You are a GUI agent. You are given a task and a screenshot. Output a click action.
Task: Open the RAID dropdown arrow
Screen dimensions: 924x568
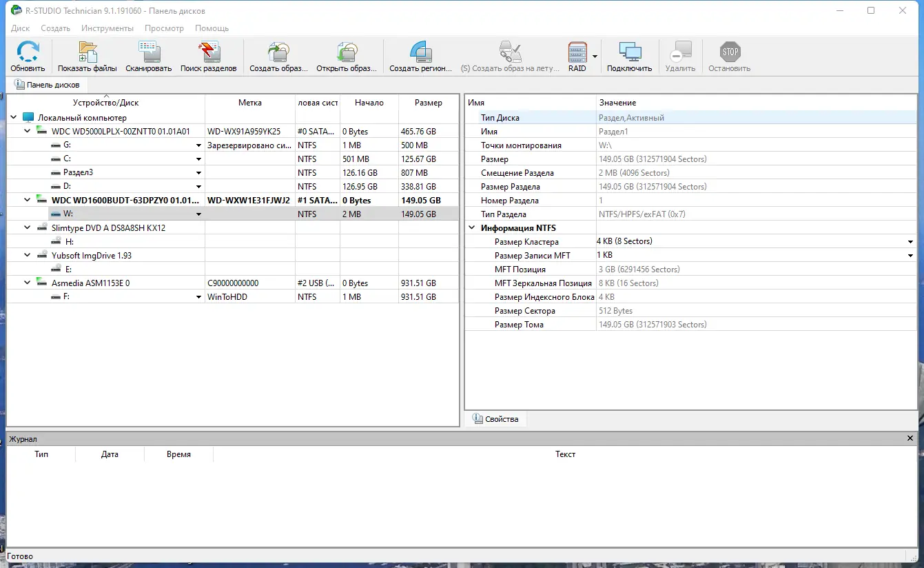595,56
